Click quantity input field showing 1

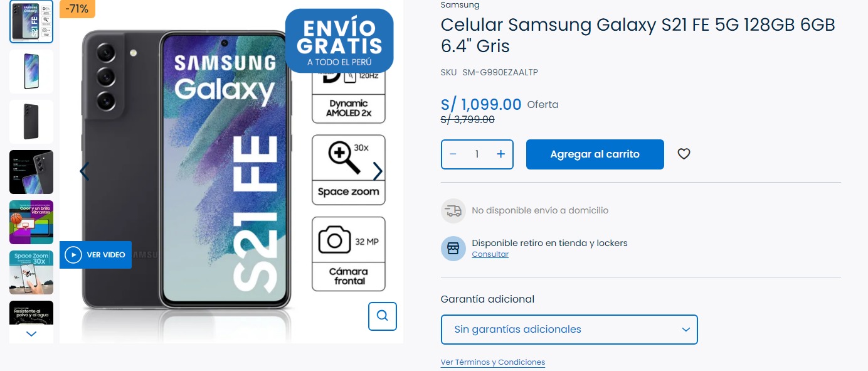477,154
